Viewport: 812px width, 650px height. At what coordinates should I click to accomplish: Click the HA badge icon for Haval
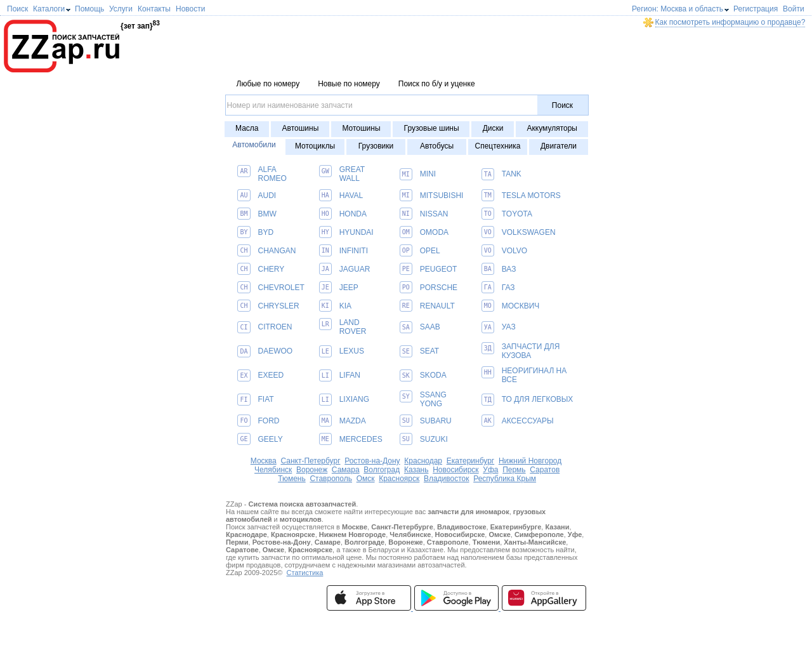pyautogui.click(x=325, y=196)
